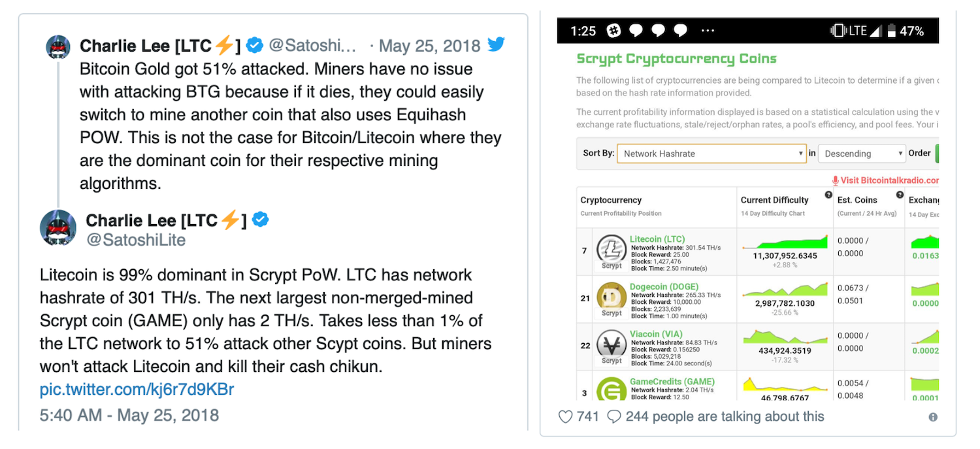Open the Descending order dropdown
Image resolution: width=980 pixels, height=449 pixels.
[861, 154]
